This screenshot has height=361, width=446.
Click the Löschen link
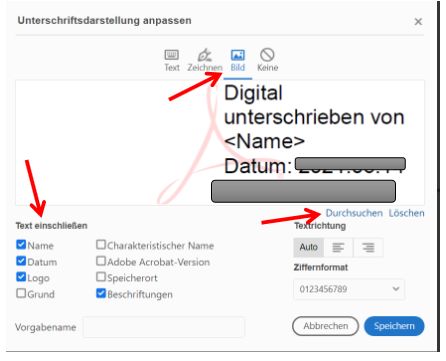click(x=406, y=213)
